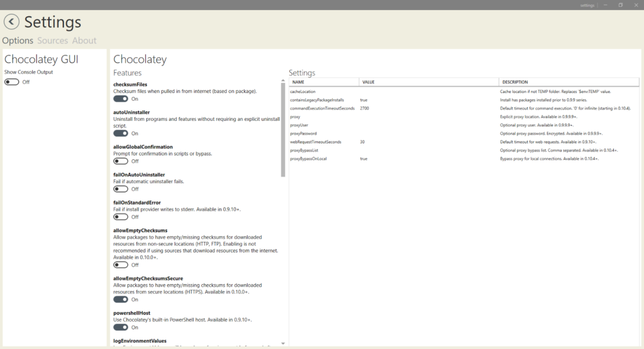Select the proxyPassword setting row
The image size is (644, 349).
[464, 133]
